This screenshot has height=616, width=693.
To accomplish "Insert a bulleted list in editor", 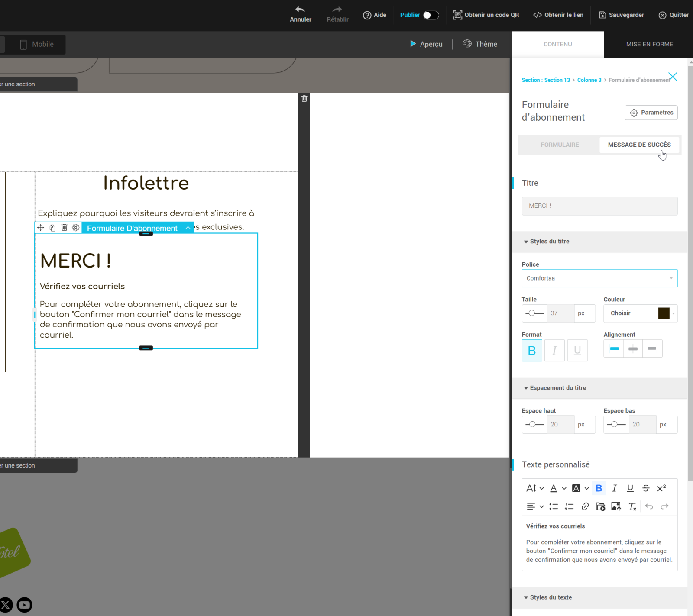I will coord(554,506).
